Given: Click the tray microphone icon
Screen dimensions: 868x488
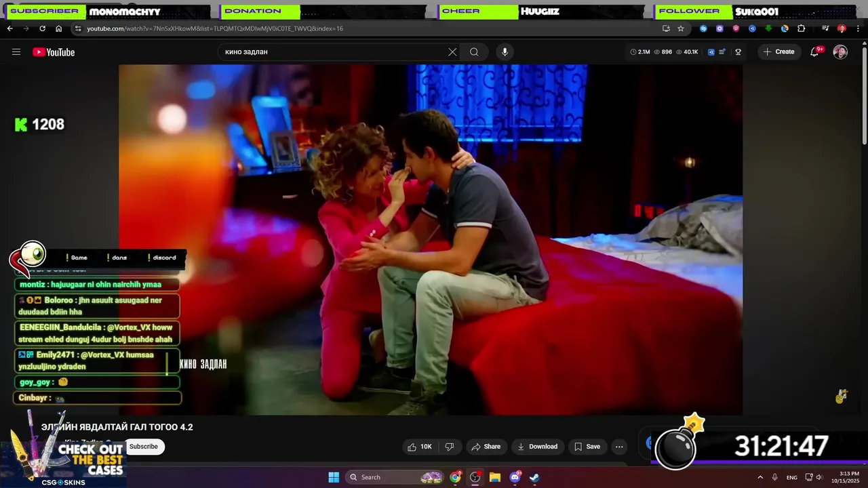Looking at the screenshot, I should pos(775,477).
